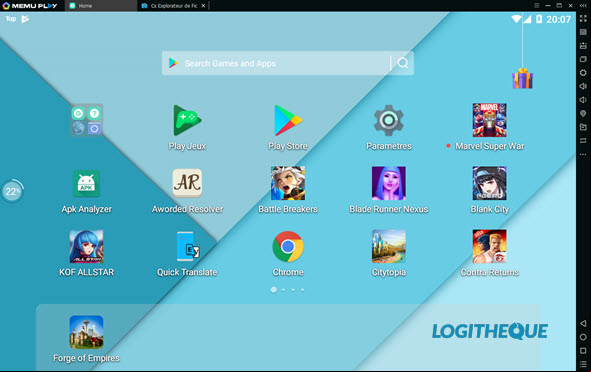Launch Aworded Resolver app
Image resolution: width=591 pixels, height=372 pixels.
tap(187, 183)
